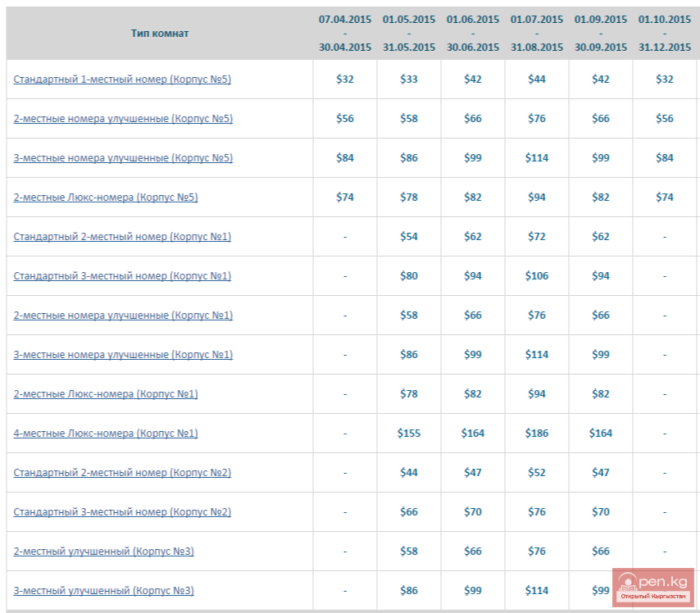Click the 07.04.2015 - 30.04.2015 column header
Screen dimensions: 700x613
click(345, 34)
